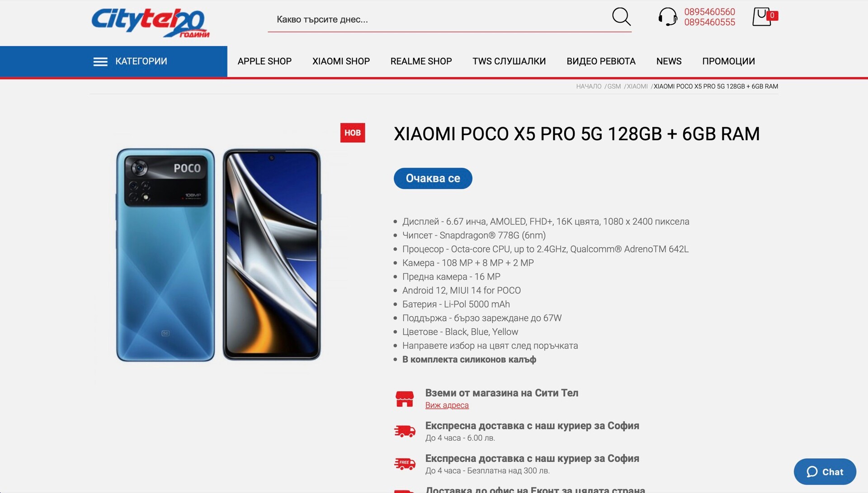Click the headset support phone icon
Image resolution: width=868 pixels, height=493 pixels.
coord(668,17)
